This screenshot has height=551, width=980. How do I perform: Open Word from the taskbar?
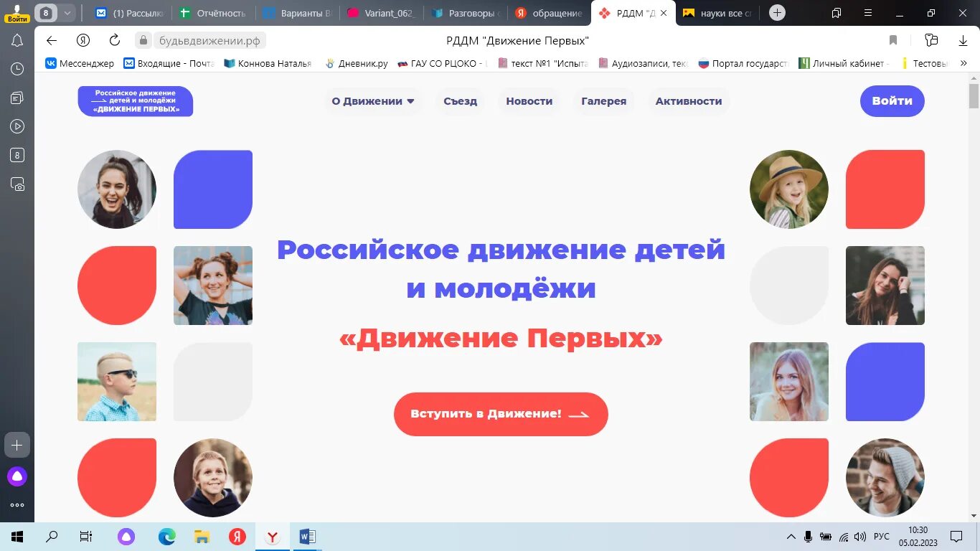(x=308, y=537)
